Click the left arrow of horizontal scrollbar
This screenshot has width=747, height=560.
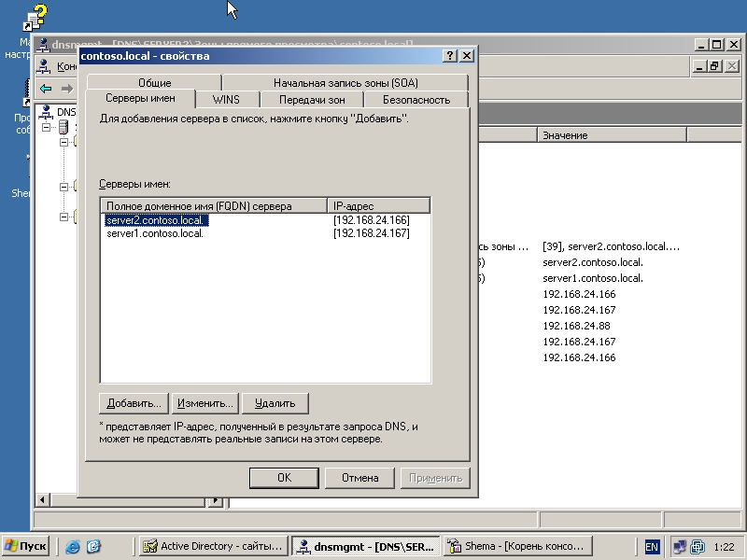(x=42, y=500)
